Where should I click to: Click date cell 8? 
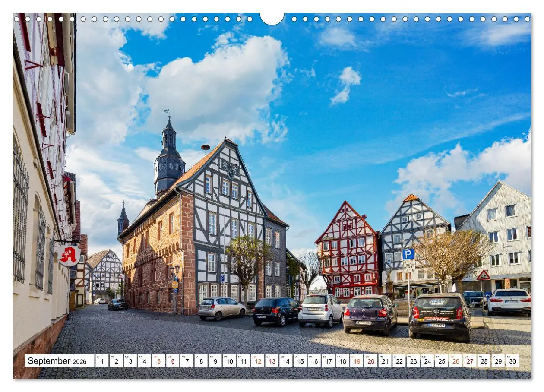(x=201, y=361)
